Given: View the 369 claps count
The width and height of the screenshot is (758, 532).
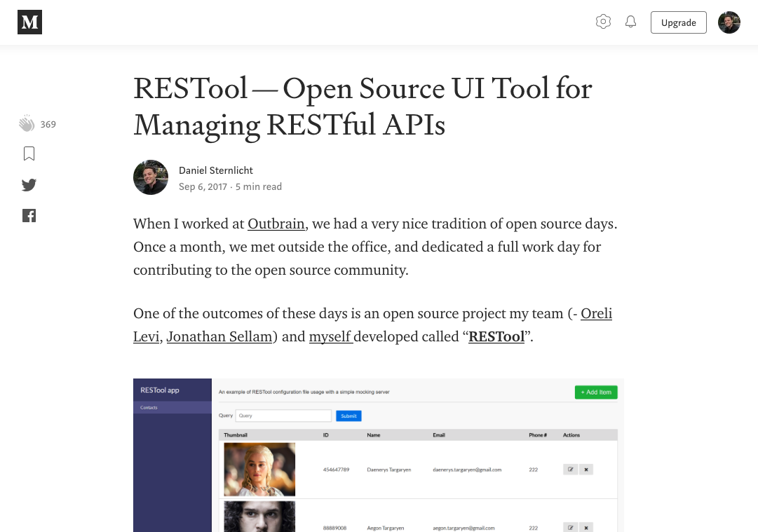Looking at the screenshot, I should [48, 125].
